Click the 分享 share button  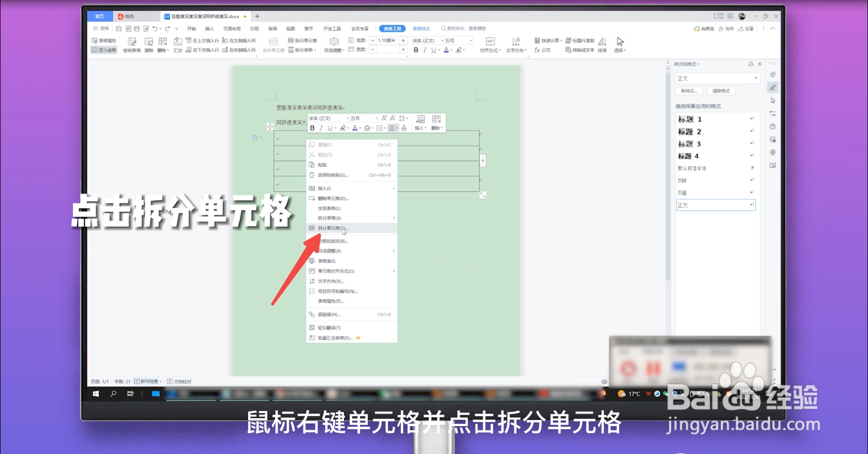(746, 29)
